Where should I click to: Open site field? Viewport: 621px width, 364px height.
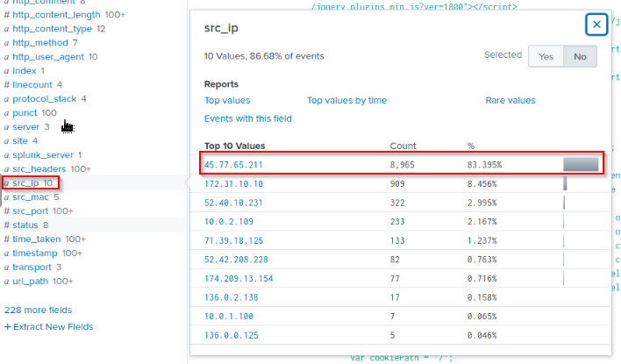point(20,141)
